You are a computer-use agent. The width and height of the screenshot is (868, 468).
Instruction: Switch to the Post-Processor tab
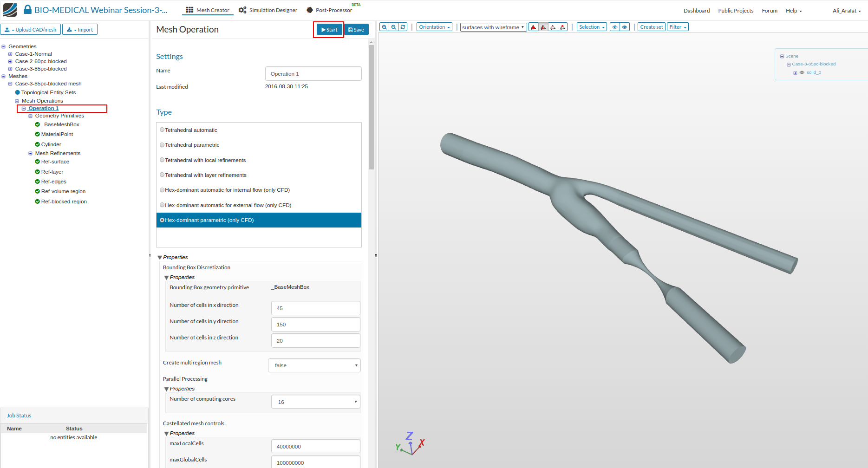329,10
